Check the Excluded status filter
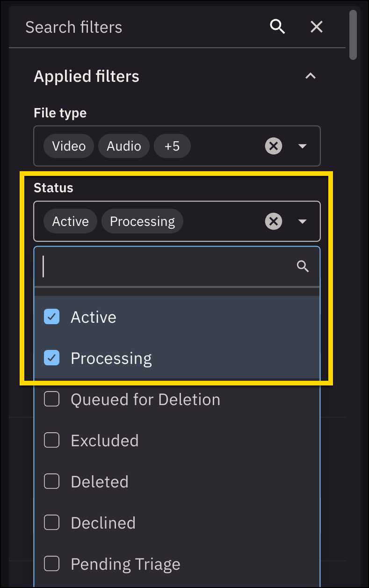The height and width of the screenshot is (588, 369). [51, 440]
